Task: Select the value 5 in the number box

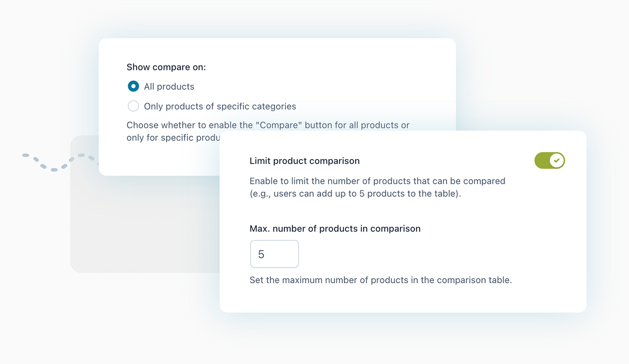Action: point(262,254)
